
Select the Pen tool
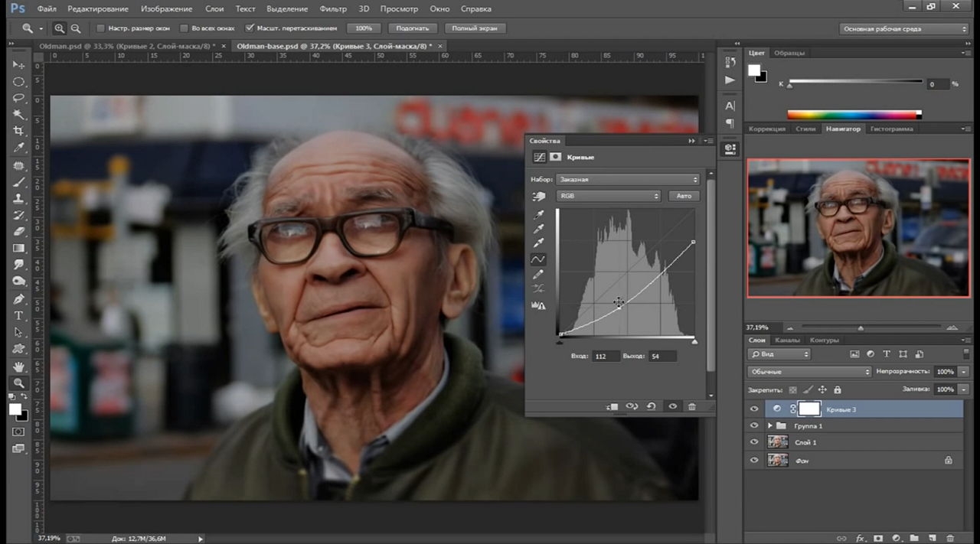pos(19,298)
